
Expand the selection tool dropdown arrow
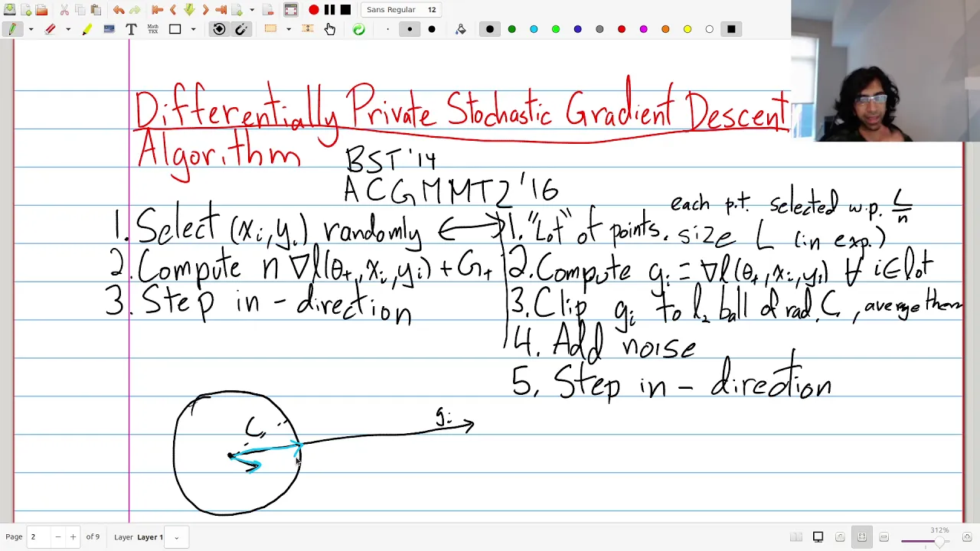pyautogui.click(x=289, y=29)
